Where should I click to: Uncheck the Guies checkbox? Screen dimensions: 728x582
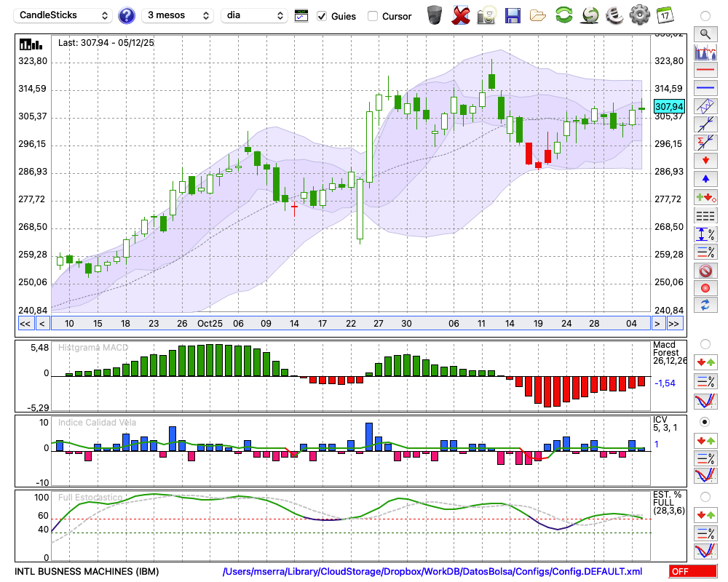click(322, 16)
